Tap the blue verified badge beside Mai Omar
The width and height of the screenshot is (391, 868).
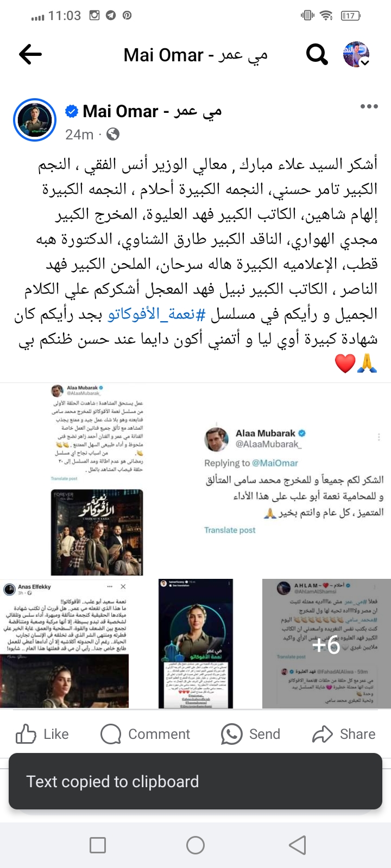[x=71, y=112]
